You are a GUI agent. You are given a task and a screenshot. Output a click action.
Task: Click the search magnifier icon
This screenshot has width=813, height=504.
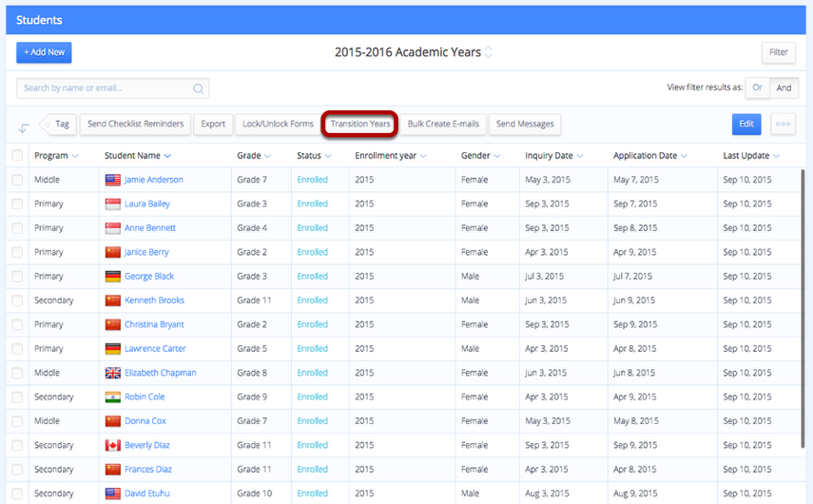(198, 88)
